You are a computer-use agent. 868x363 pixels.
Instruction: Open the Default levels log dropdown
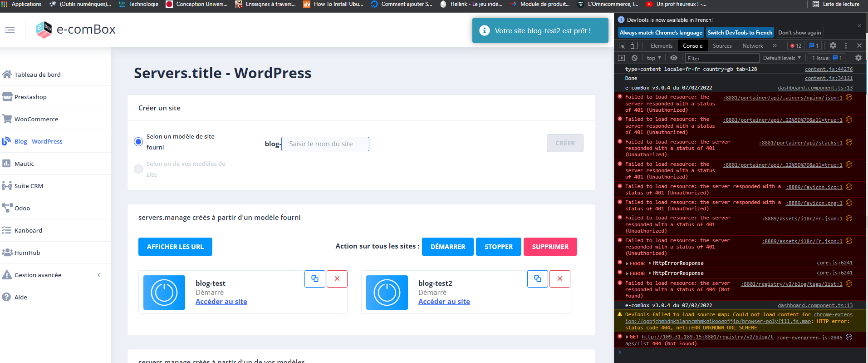(x=782, y=58)
